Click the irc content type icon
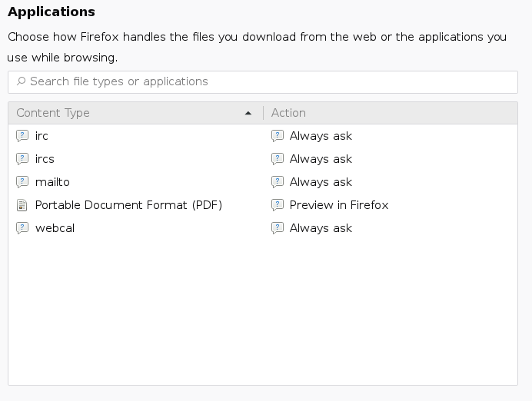 [22, 136]
